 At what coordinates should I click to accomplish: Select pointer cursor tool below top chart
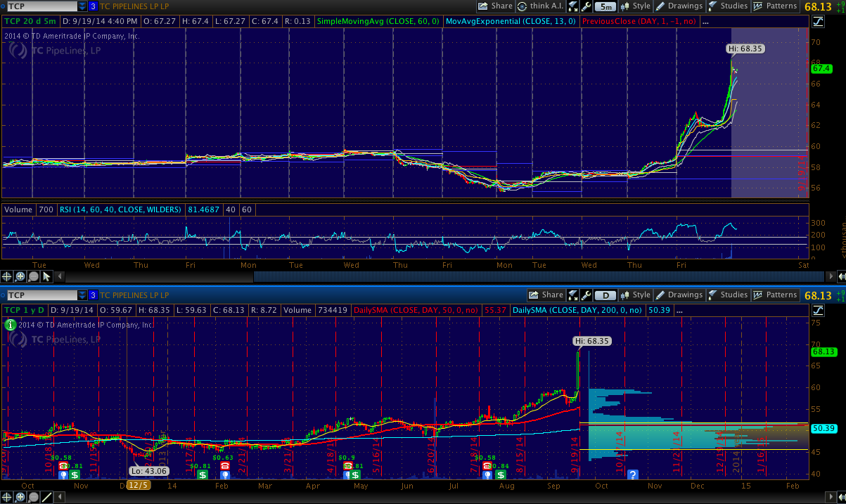46,276
